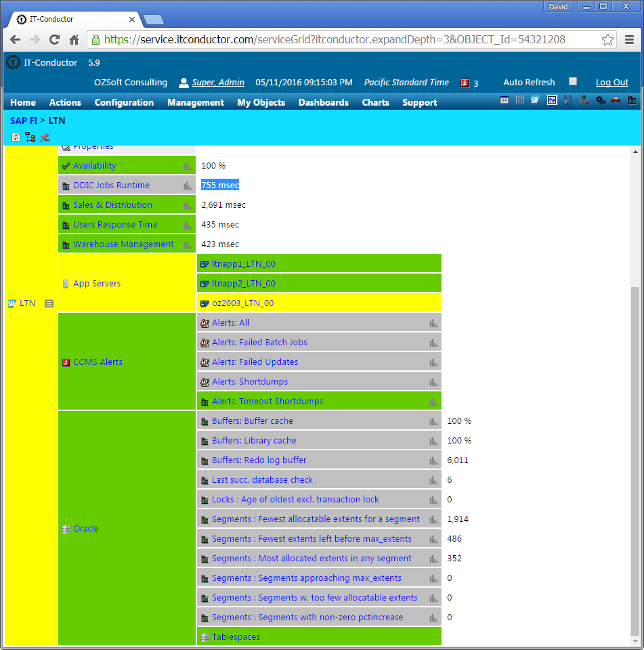
Task: Click the red pushpin icon below the breadcrumb
Action: 45,137
